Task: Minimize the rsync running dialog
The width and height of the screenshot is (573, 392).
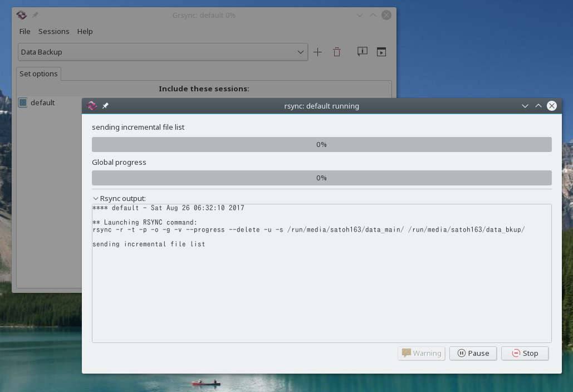Action: pyautogui.click(x=525, y=106)
